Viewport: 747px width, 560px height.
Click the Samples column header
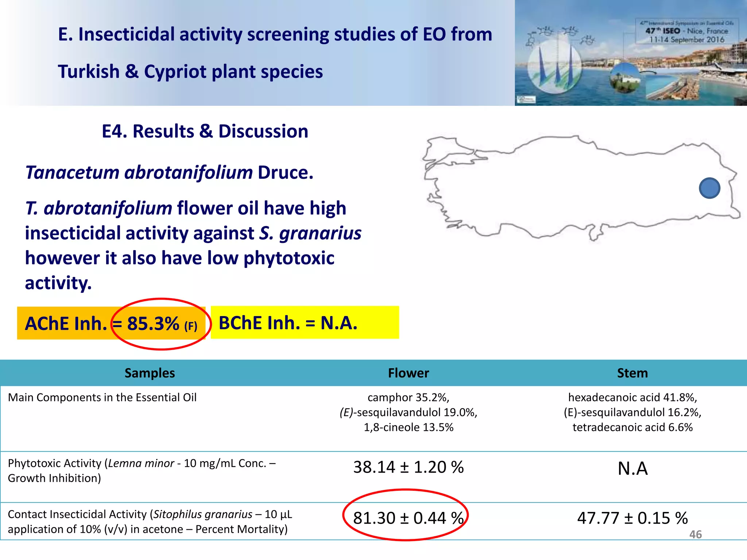point(150,373)
